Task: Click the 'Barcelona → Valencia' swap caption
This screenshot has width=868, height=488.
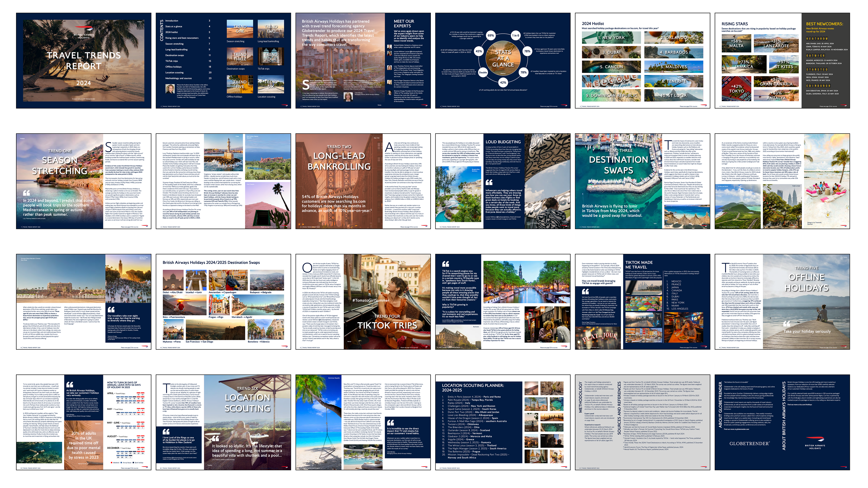Action: tap(258, 342)
